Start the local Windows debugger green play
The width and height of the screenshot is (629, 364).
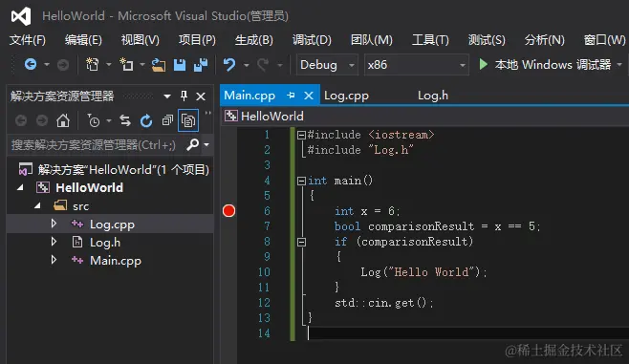484,64
